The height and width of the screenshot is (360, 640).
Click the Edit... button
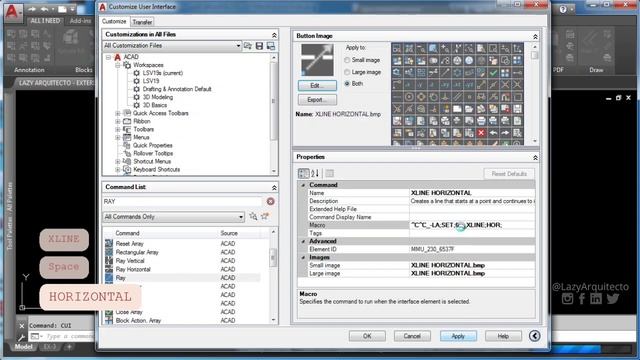coord(317,86)
